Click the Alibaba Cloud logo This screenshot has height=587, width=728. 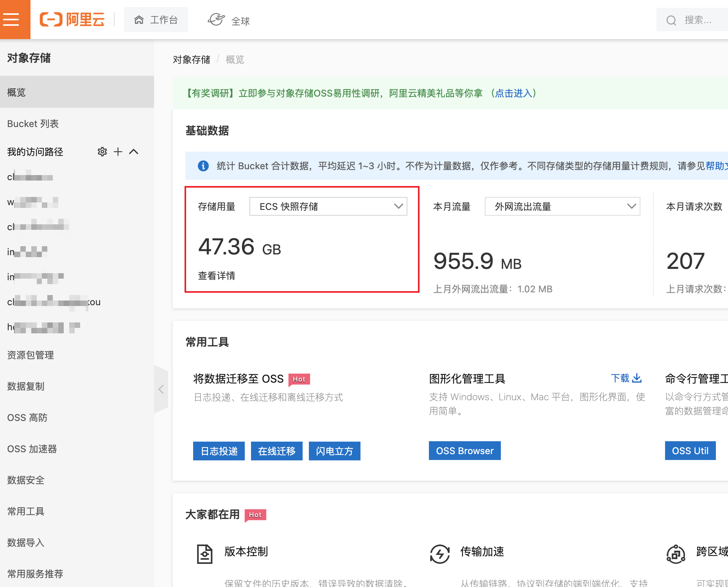pos(72,20)
